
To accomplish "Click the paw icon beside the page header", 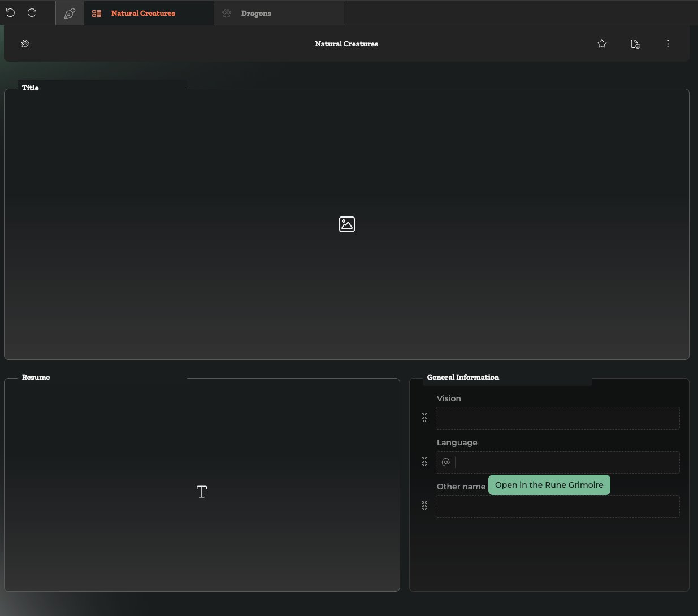I will [x=25, y=44].
